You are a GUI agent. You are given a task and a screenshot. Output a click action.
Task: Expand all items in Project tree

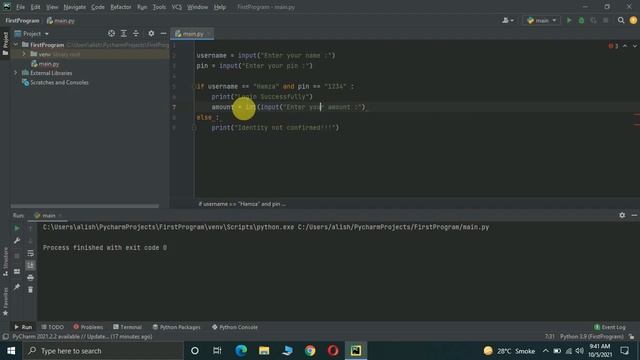tap(124, 33)
